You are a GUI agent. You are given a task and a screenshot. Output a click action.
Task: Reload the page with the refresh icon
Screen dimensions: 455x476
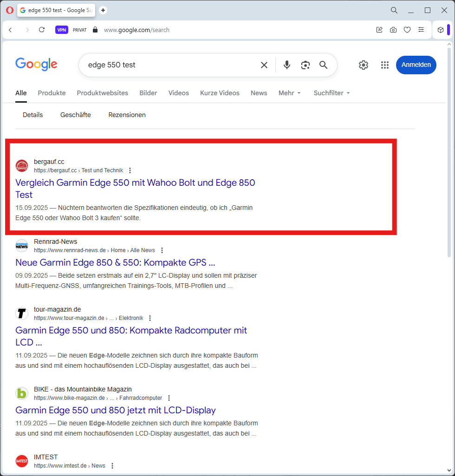[x=42, y=30]
